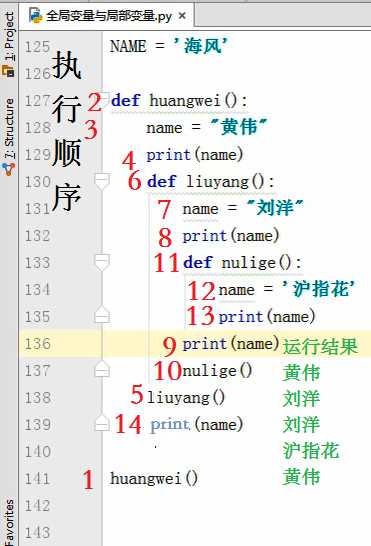Click the name variable on line 128

pyautogui.click(x=164, y=128)
